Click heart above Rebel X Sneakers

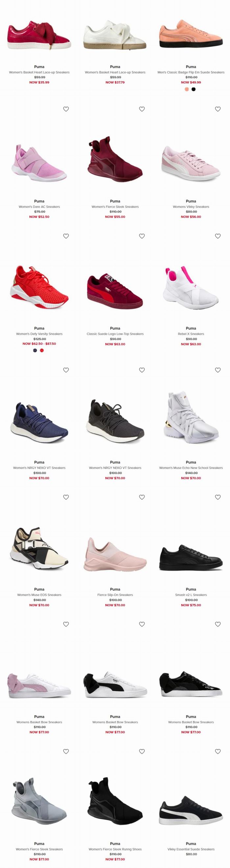point(218,236)
